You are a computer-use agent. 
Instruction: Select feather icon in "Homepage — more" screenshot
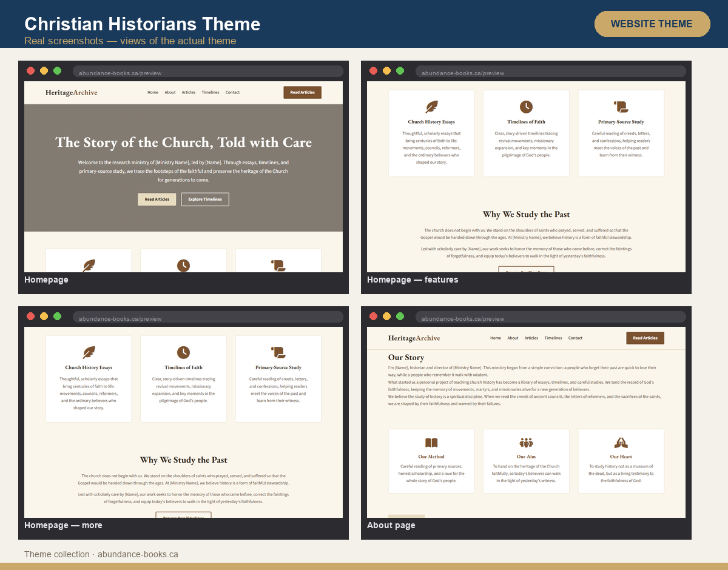(89, 352)
